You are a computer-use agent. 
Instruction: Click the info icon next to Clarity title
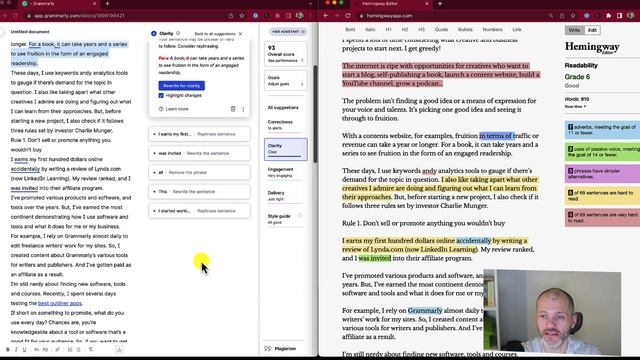point(178,33)
